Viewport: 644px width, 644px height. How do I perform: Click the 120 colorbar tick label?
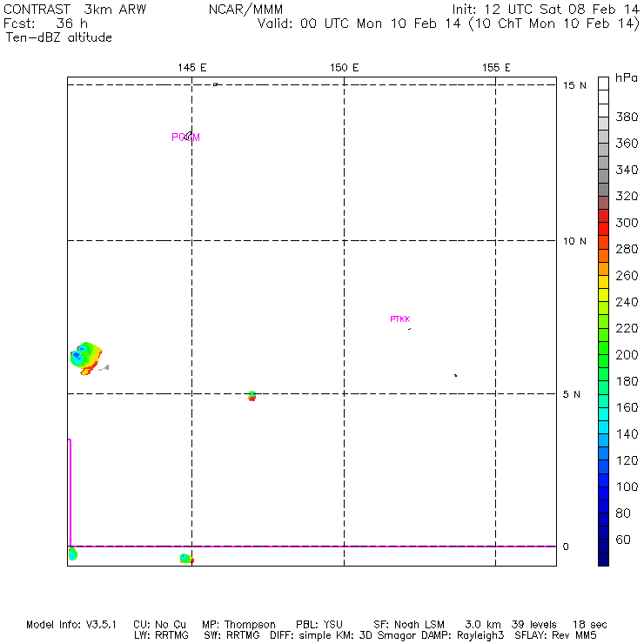click(627, 460)
